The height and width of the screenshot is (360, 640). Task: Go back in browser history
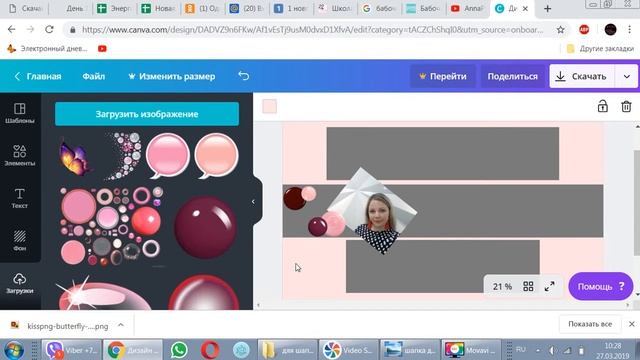[11, 29]
